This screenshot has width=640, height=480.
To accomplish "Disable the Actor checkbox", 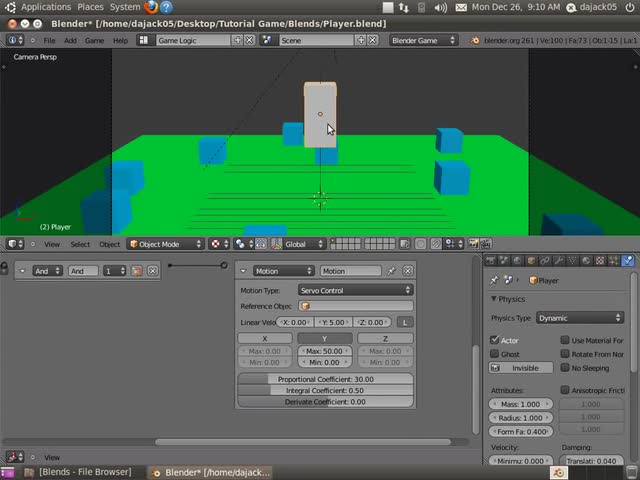I will tap(495, 340).
